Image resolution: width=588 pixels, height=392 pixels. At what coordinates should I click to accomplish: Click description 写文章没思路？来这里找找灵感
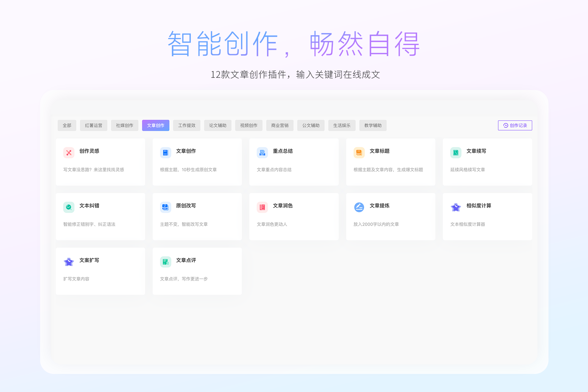[93, 170]
